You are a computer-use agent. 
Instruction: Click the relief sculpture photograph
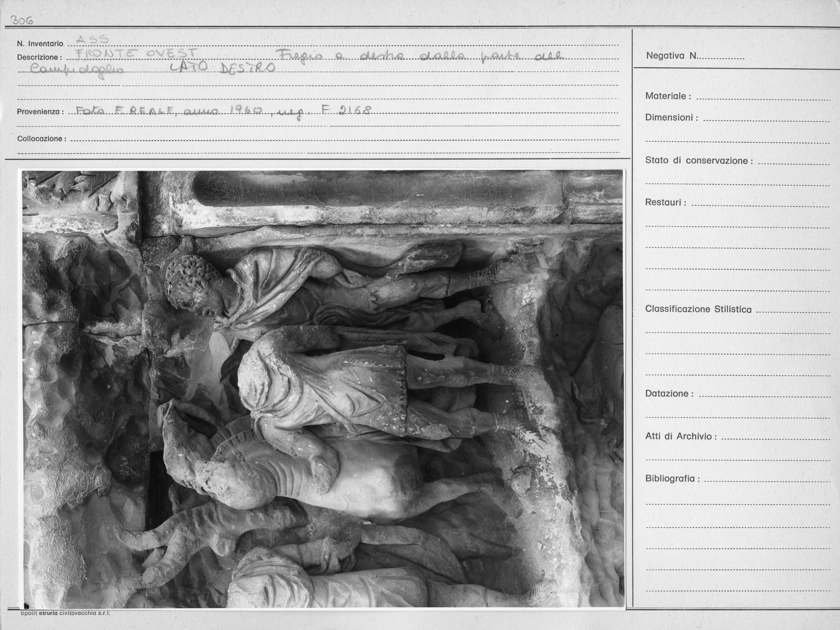322,389
